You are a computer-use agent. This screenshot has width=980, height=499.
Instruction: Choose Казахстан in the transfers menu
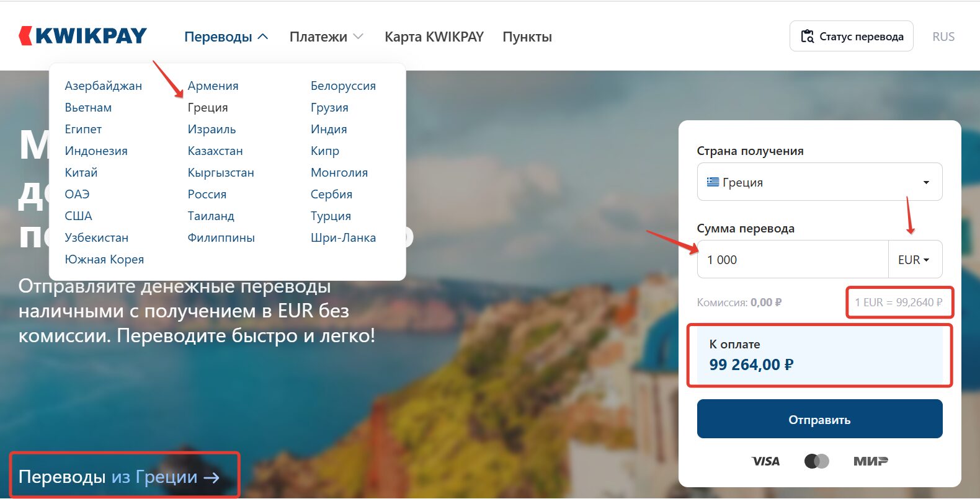point(215,151)
